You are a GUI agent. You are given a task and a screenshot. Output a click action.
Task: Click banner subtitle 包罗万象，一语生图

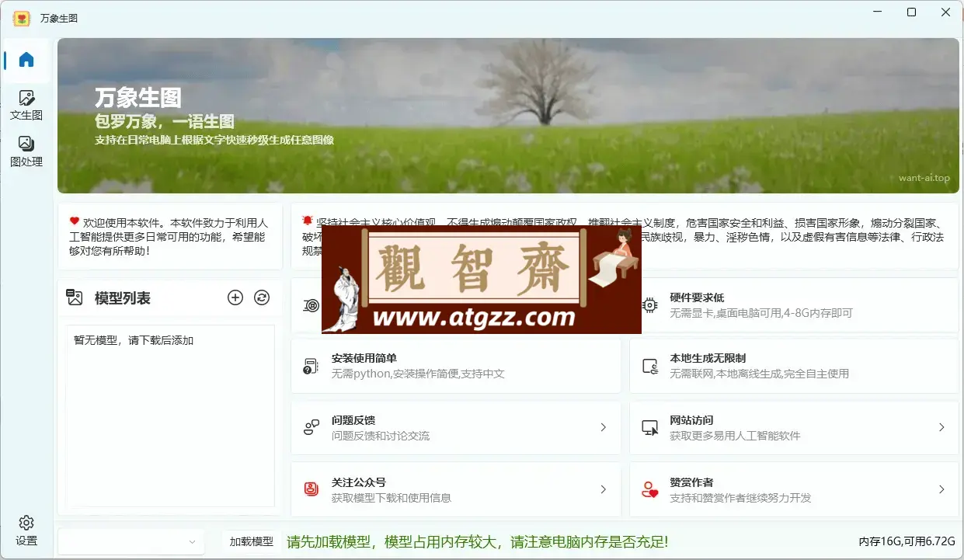coord(165,122)
